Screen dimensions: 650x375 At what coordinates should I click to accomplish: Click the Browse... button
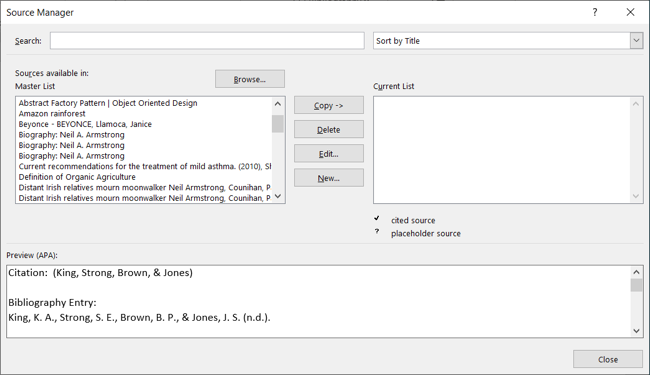tap(250, 79)
